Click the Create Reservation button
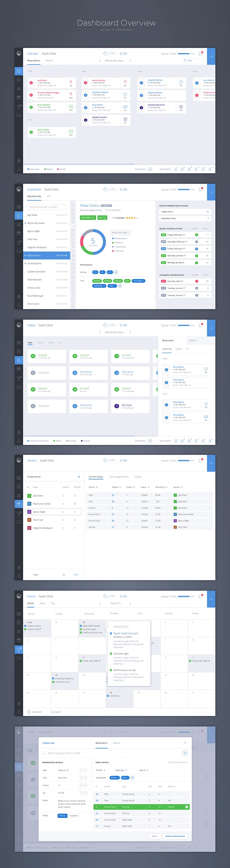230x868 pixels. (175, 836)
